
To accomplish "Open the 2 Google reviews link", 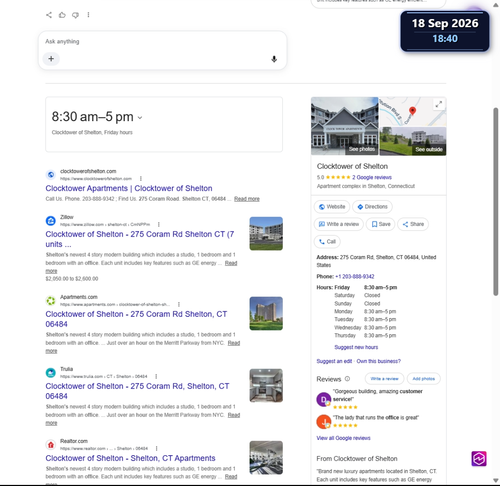I will (372, 177).
